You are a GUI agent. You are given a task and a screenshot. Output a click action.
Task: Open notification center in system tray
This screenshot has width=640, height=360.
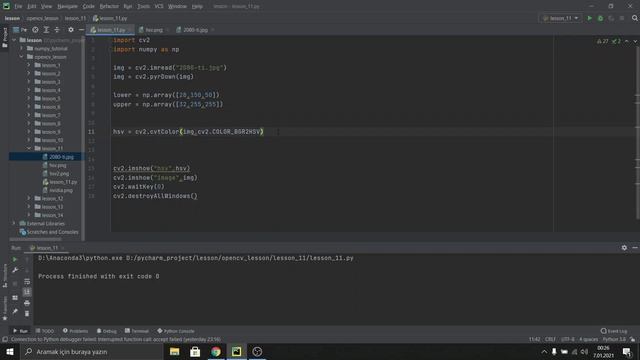click(627, 351)
